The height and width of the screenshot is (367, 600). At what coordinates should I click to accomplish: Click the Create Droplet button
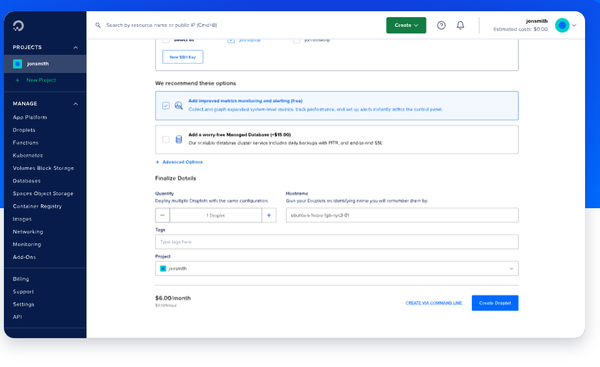click(x=495, y=303)
